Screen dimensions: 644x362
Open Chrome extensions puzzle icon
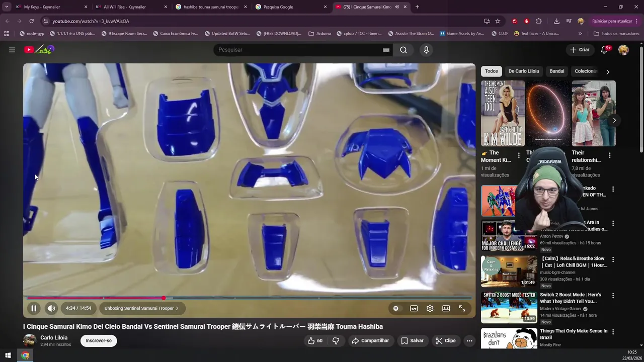pyautogui.click(x=539, y=21)
